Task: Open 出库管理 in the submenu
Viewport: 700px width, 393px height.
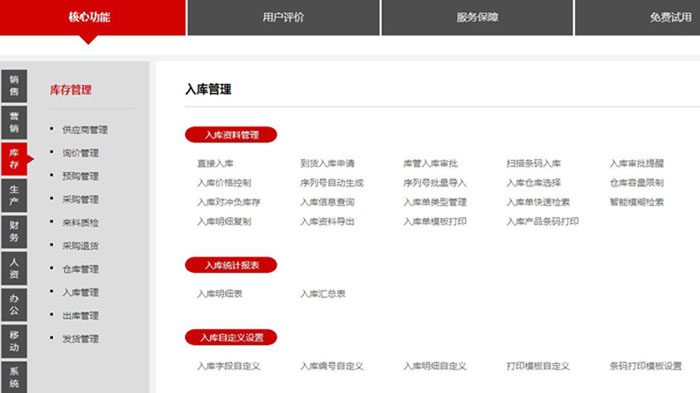Action: click(80, 316)
